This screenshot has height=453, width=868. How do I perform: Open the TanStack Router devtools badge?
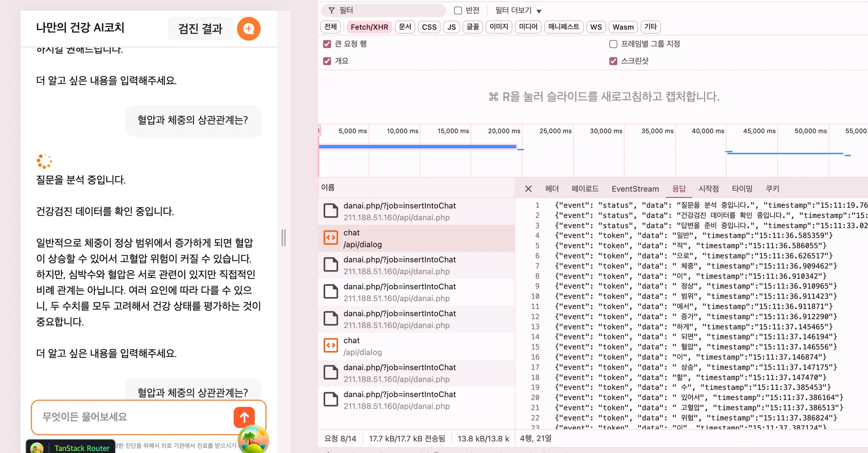pyautogui.click(x=70, y=447)
